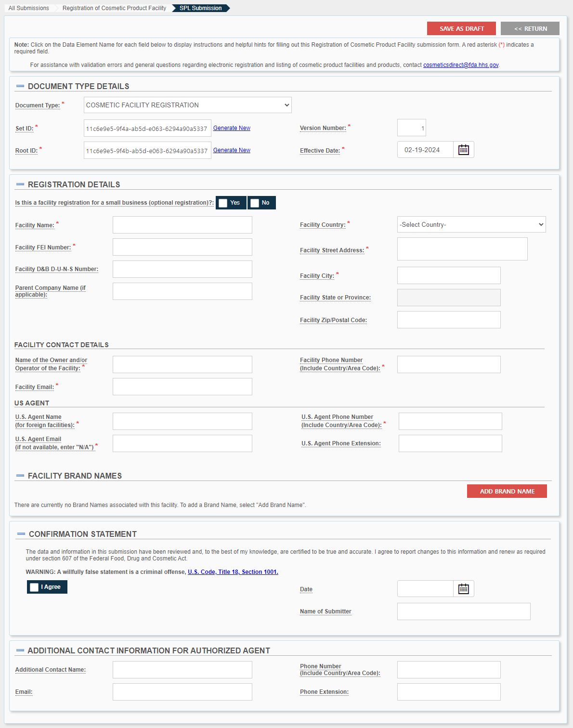573x728 pixels.
Task: Open the Effective Date calendar picker
Action: 463,150
